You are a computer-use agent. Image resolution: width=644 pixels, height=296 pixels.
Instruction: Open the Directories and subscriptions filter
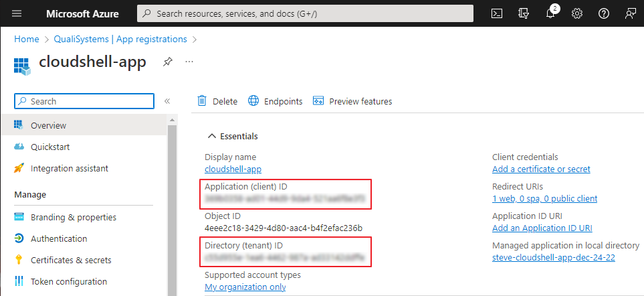point(524,13)
